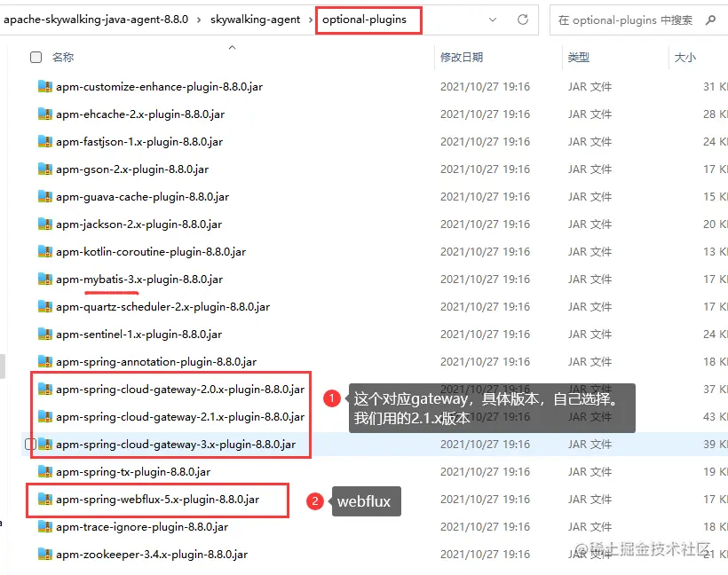The height and width of the screenshot is (575, 728).
Task: Expand the chevron after apache-skywalking-java-agent-8.8.0
Action: click(199, 20)
